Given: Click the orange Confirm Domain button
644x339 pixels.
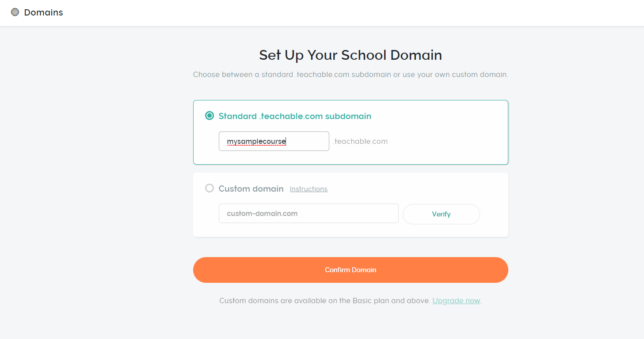Looking at the screenshot, I should coord(351,270).
